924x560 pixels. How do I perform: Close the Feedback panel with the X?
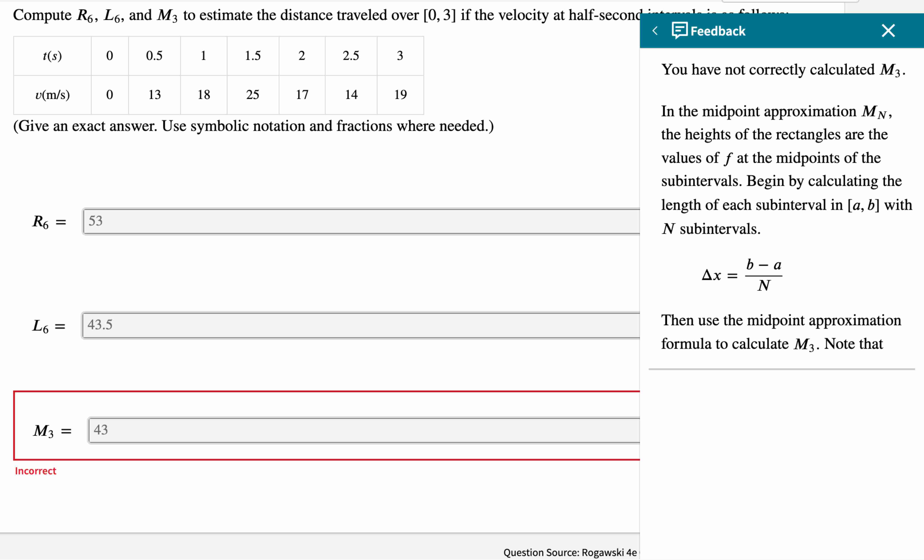(x=888, y=31)
